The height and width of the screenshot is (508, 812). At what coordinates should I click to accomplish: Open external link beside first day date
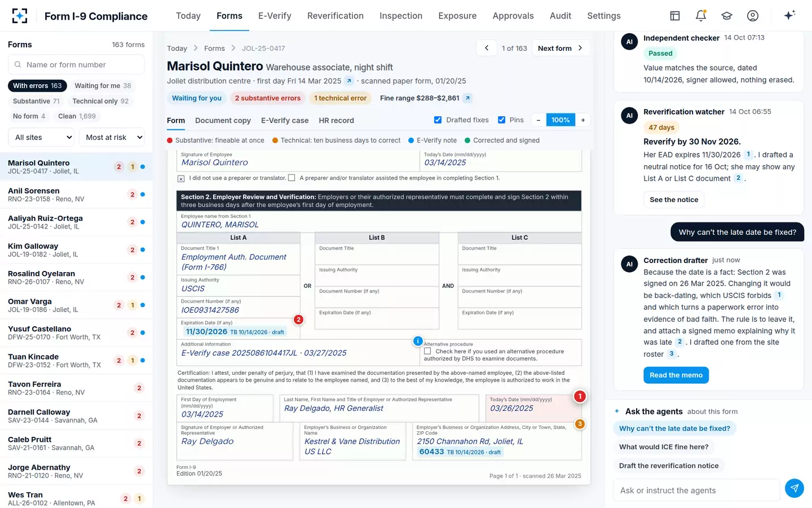[x=349, y=81]
